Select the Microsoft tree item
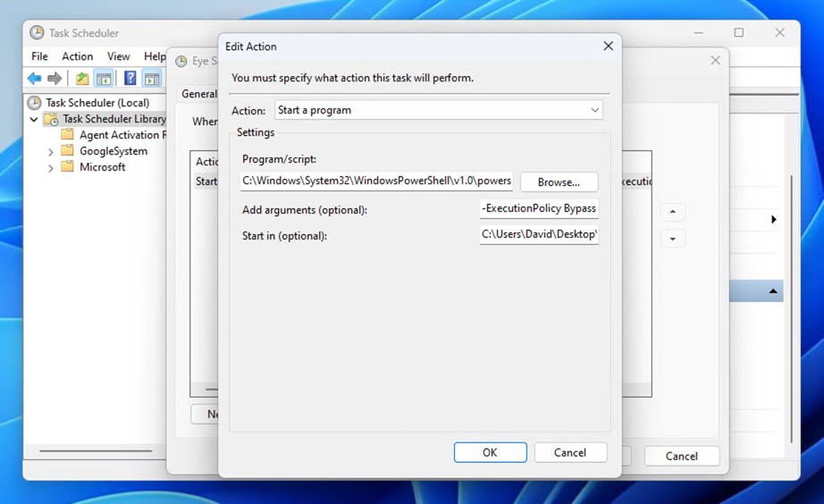This screenshot has height=504, width=824. (103, 167)
